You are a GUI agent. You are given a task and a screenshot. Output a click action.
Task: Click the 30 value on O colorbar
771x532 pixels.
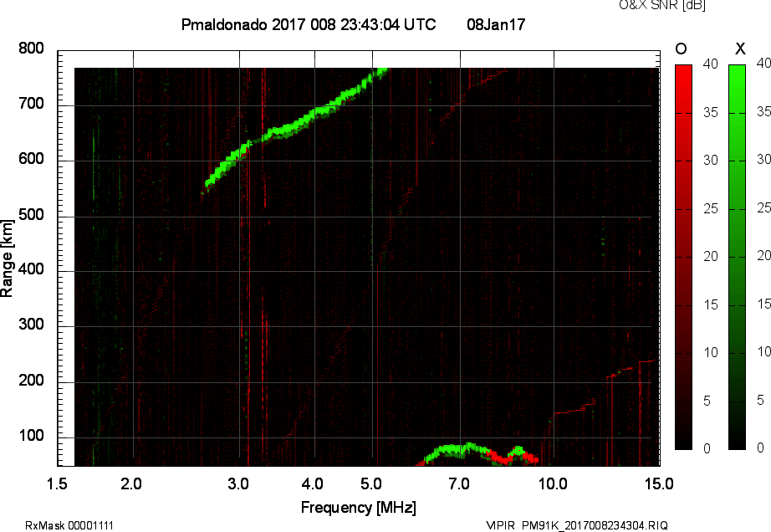coord(711,161)
